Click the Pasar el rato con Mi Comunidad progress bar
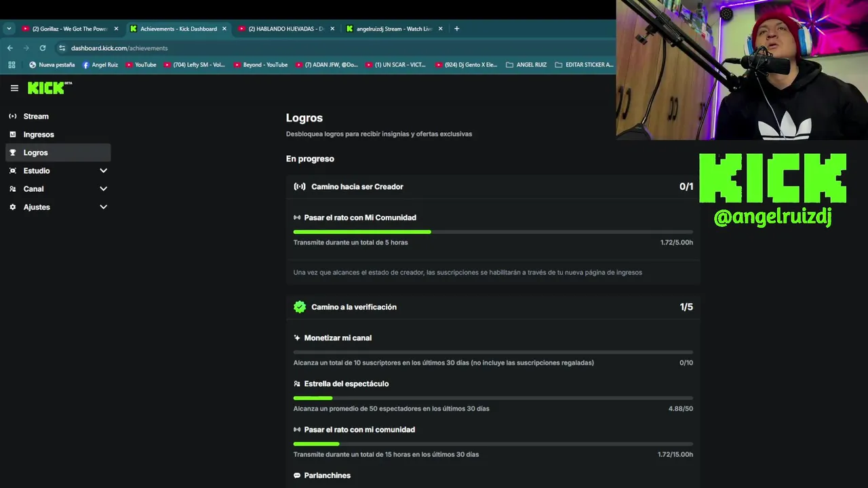Image resolution: width=868 pixels, height=488 pixels. [493, 232]
